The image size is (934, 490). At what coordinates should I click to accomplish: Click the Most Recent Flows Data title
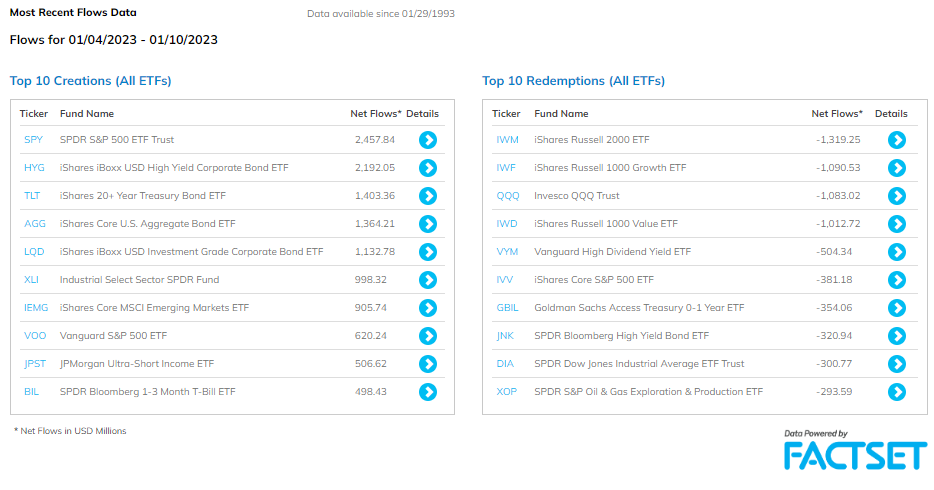point(73,13)
